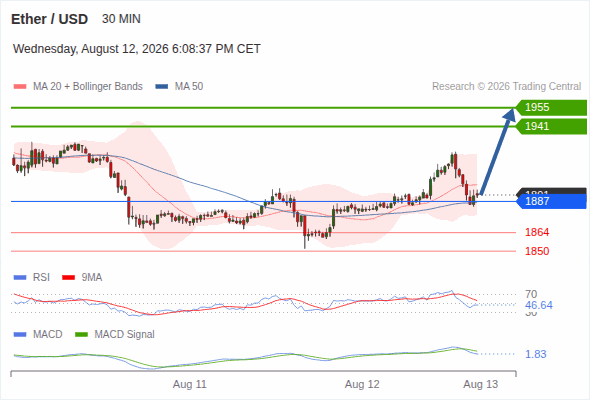Click the MA 20 + Bollinger Bands legend swatch
The height and width of the screenshot is (400, 590).
[20, 87]
